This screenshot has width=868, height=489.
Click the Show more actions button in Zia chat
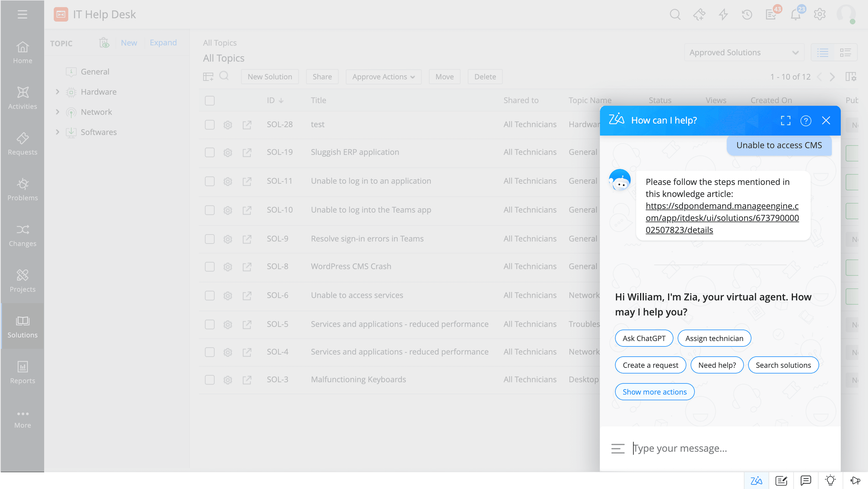pos(654,391)
